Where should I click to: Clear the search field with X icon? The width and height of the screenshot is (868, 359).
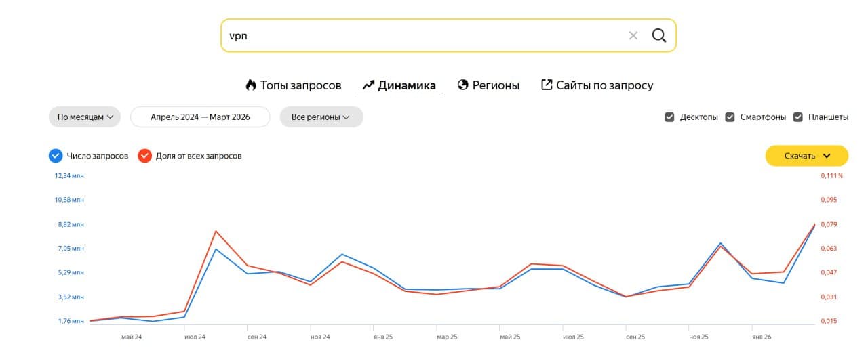tap(633, 35)
